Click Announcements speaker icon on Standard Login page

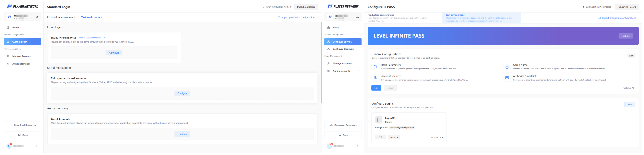(8, 64)
